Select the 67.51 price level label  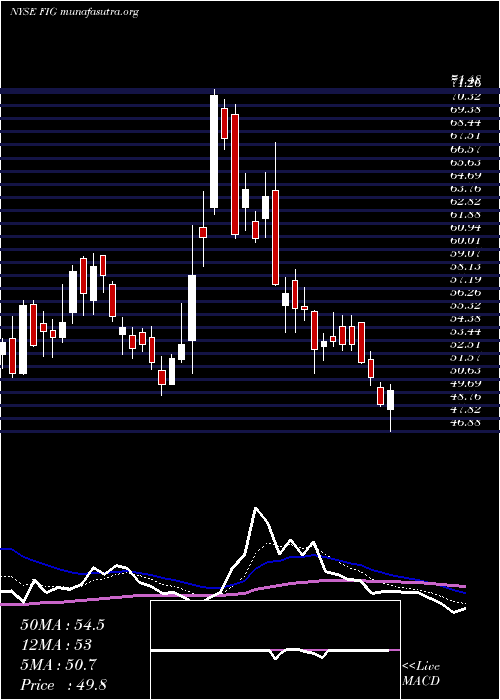(466, 135)
